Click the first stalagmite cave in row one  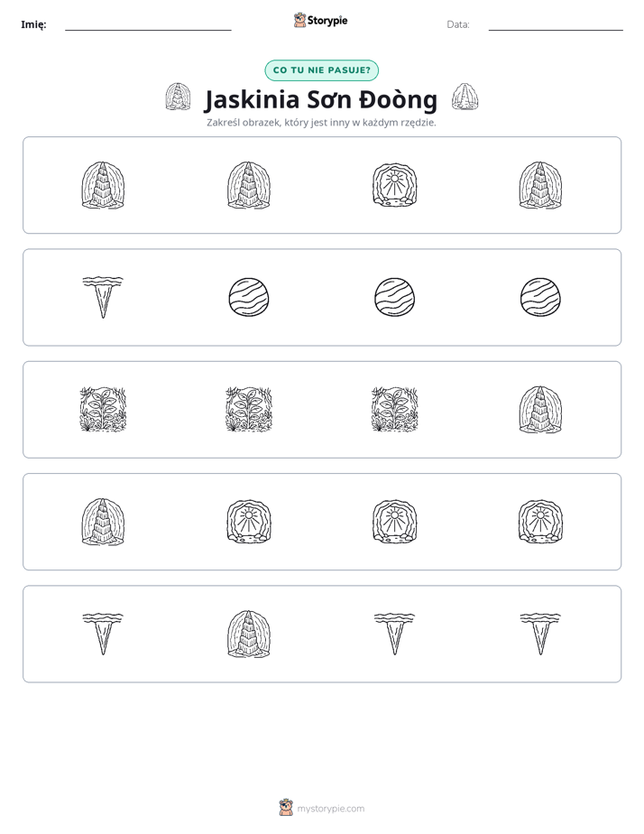[103, 185]
